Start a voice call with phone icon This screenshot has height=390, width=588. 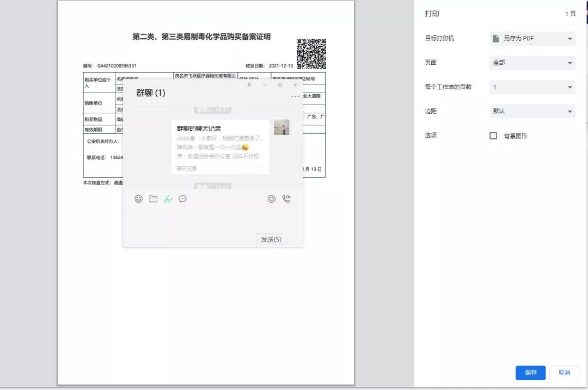click(x=286, y=199)
